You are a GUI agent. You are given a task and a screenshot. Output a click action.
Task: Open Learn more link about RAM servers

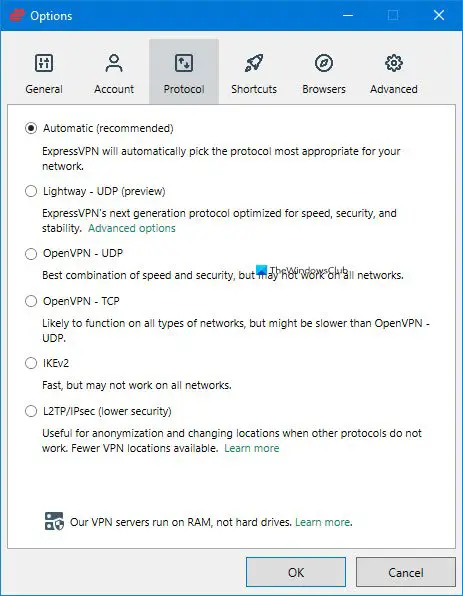323,522
